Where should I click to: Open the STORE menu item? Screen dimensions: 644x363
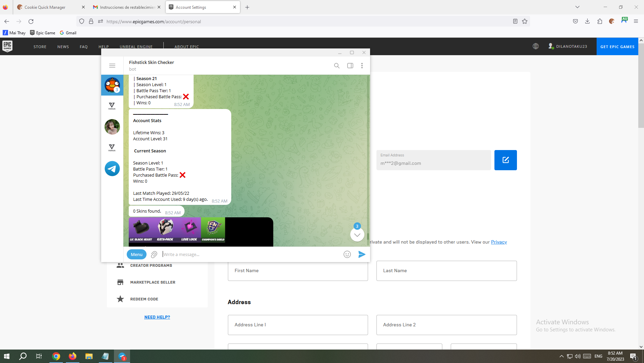tap(40, 47)
